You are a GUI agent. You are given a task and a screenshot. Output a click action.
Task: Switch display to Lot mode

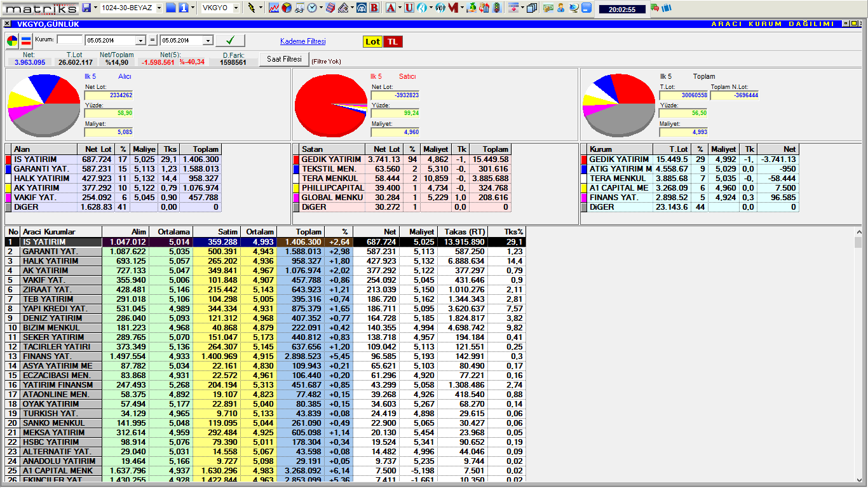(x=372, y=41)
